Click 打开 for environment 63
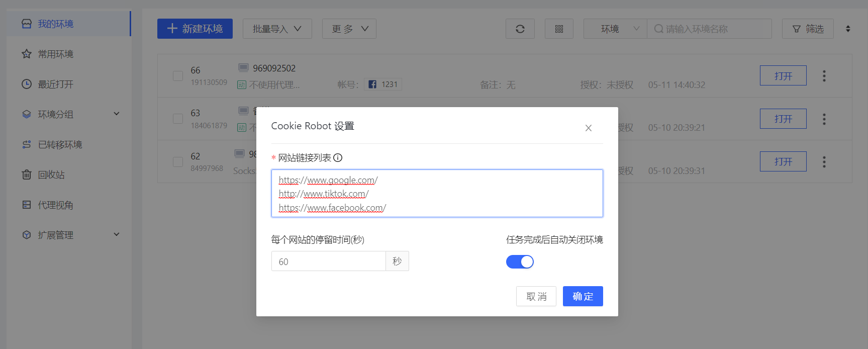Viewport: 868px width, 349px height. tap(783, 119)
